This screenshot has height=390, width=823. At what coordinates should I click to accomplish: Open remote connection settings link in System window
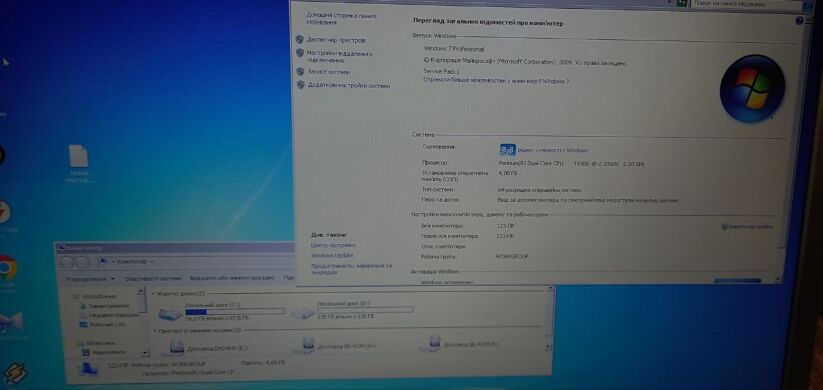coord(340,57)
